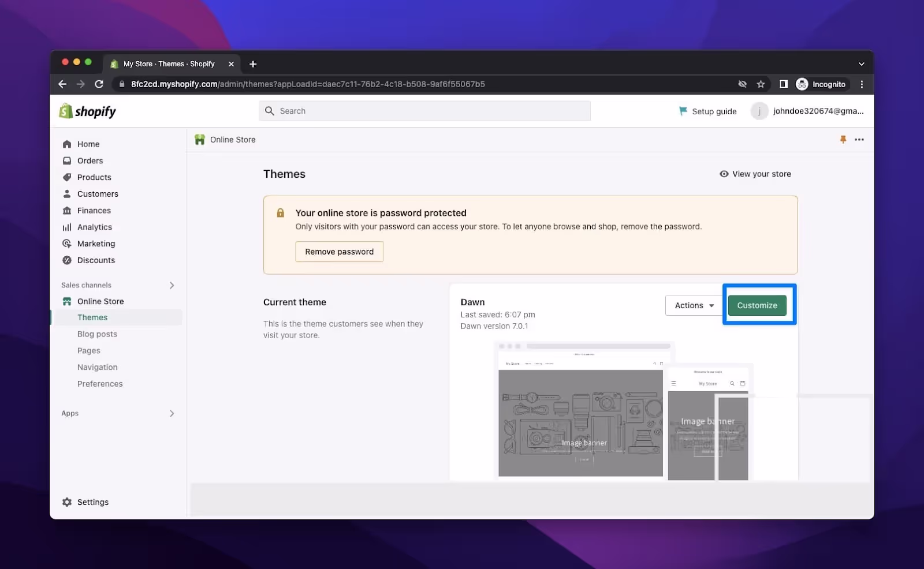This screenshot has width=924, height=569.
Task: Go forward in the browser
Action: click(81, 84)
